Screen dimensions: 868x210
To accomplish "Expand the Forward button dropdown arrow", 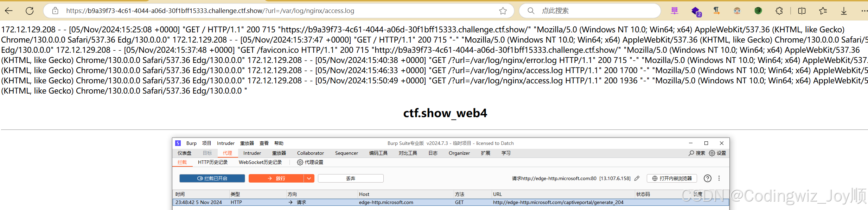I will (309, 178).
